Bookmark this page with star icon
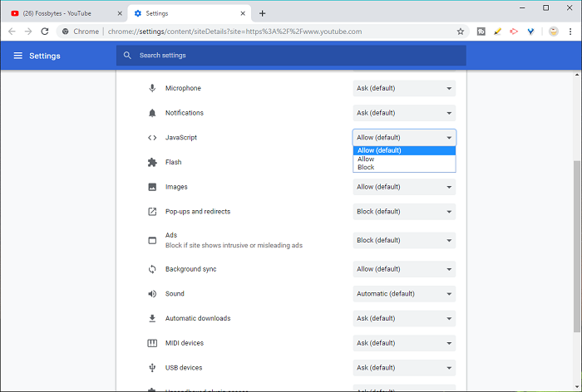The image size is (582, 392). coord(461,31)
